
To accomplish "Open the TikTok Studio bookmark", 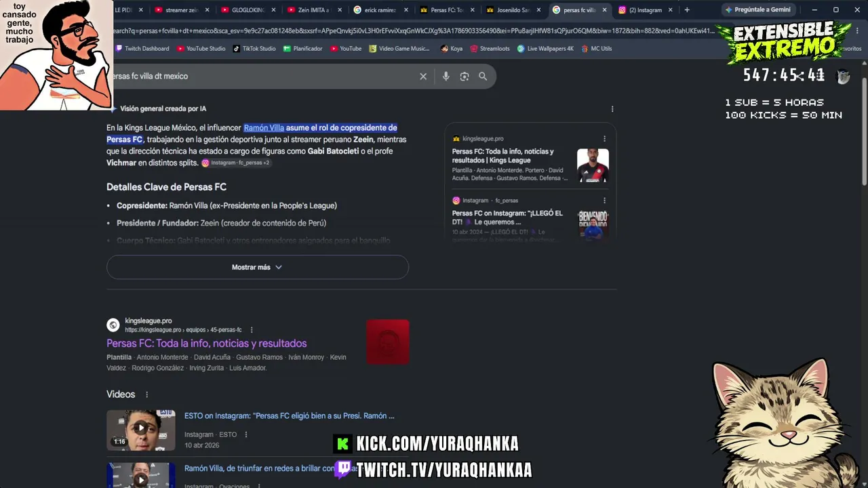I will pyautogui.click(x=254, y=49).
